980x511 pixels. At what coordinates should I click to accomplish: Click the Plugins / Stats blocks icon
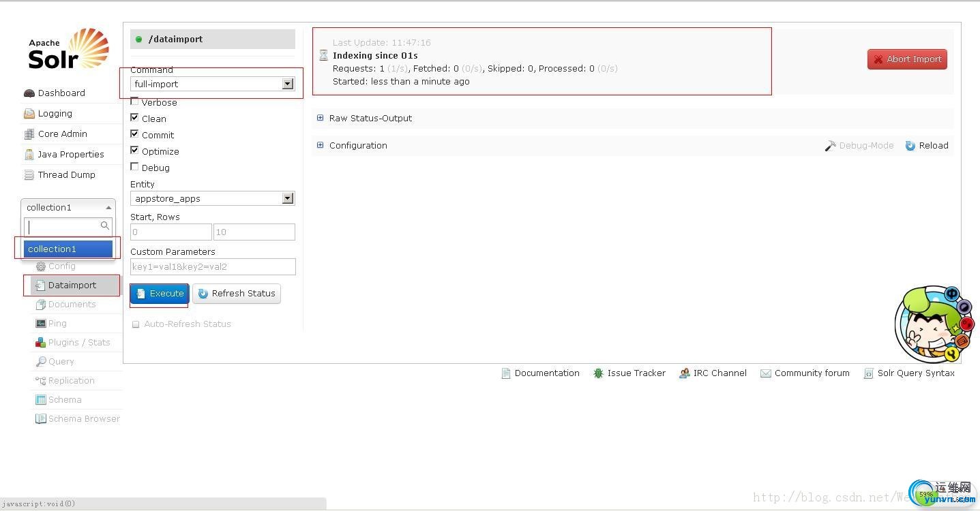point(41,343)
